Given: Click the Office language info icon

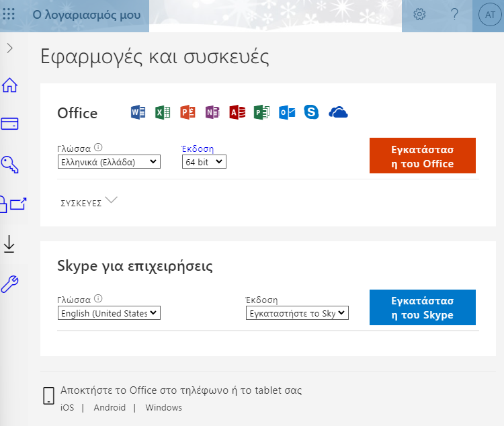Looking at the screenshot, I should tap(98, 148).
